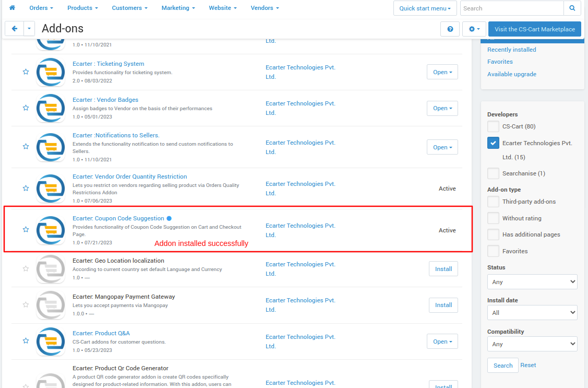Viewport: 588px width, 388px height.
Task: Expand the Quick start menu
Action: pos(425,8)
